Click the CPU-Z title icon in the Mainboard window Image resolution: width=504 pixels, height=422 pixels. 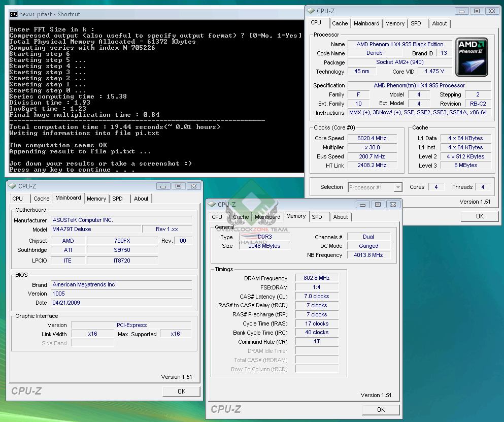pyautogui.click(x=12, y=186)
